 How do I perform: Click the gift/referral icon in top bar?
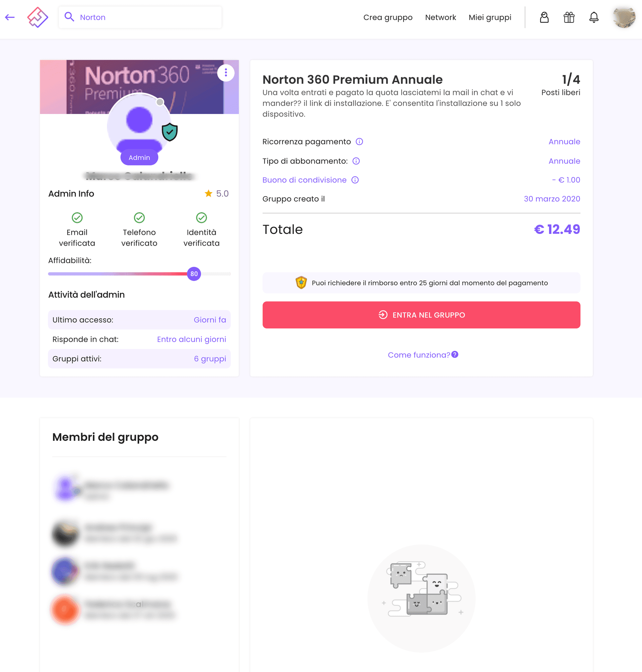(x=568, y=17)
